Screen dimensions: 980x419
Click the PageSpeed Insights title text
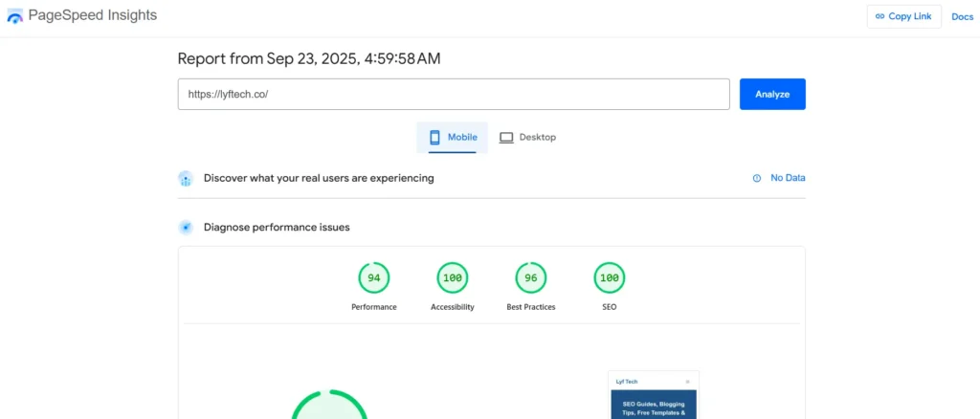coord(93,16)
